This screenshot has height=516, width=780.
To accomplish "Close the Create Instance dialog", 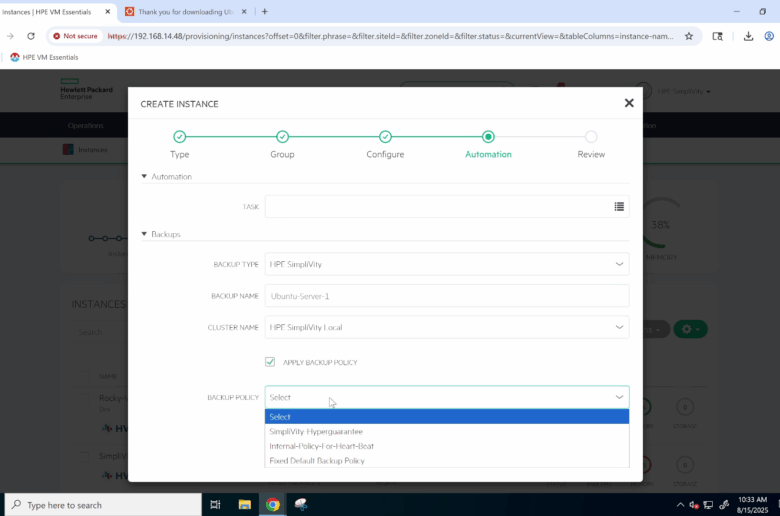I will 629,103.
